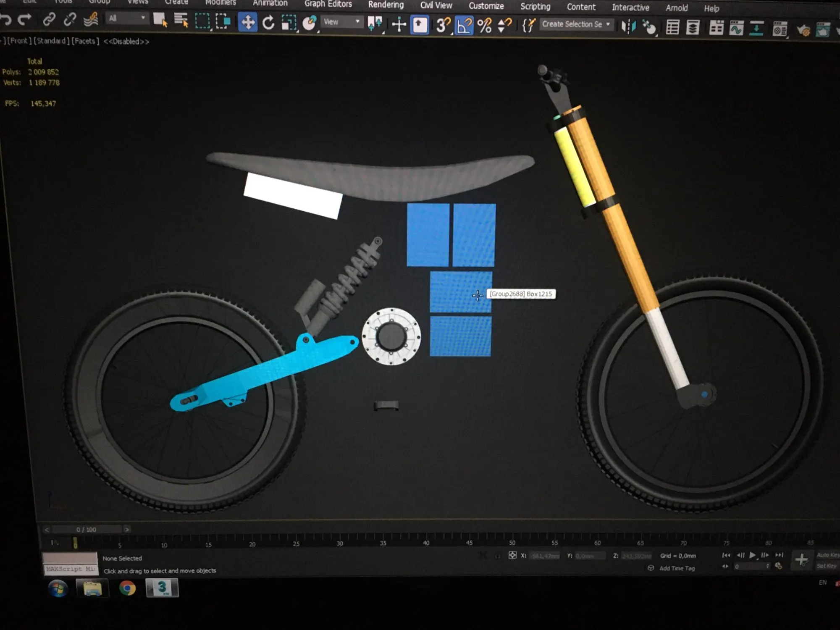Activate the Rotate tool
This screenshot has height=630, width=840.
click(268, 23)
